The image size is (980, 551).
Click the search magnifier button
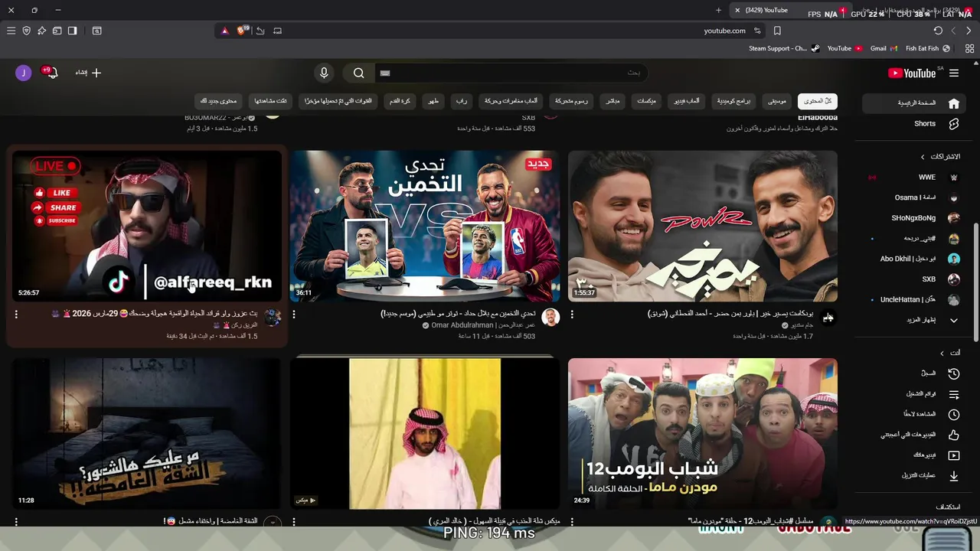pos(358,73)
